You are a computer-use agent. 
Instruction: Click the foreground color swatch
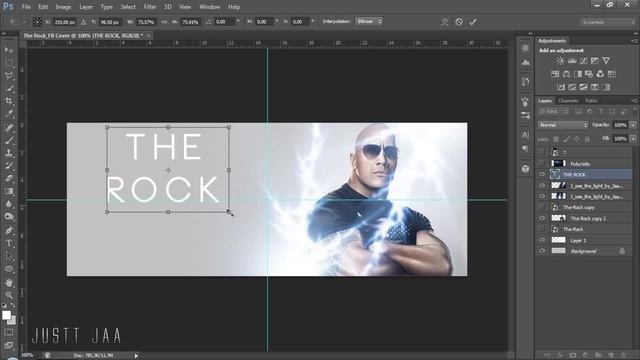click(6, 315)
